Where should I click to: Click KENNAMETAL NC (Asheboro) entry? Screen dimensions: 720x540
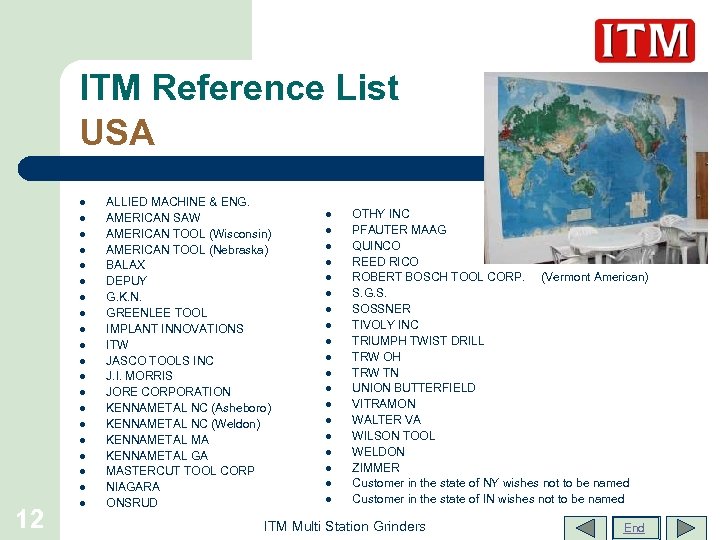click(x=189, y=408)
